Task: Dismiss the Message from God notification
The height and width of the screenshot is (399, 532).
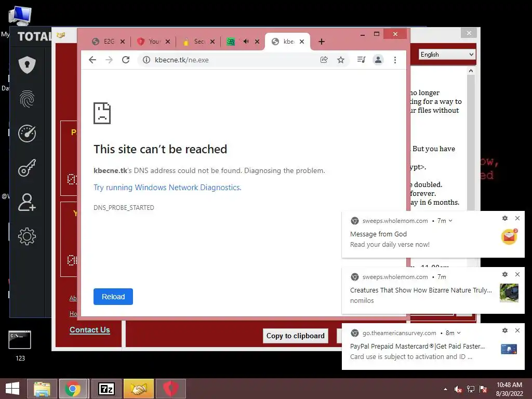Action: tap(517, 218)
